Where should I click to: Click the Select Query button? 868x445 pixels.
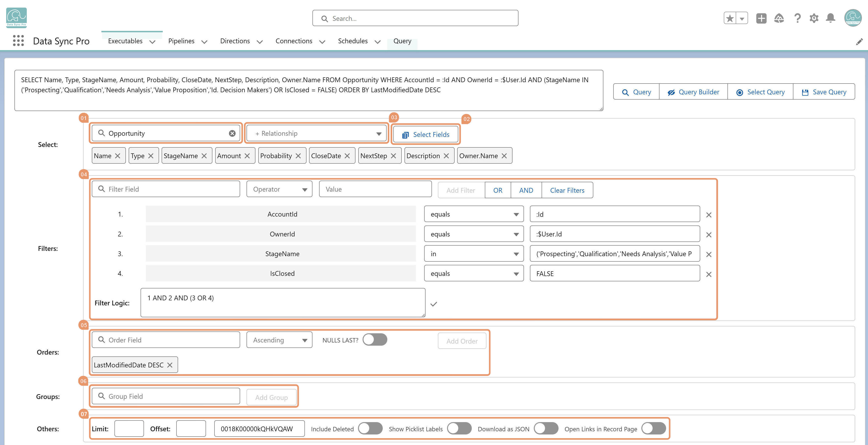click(760, 92)
